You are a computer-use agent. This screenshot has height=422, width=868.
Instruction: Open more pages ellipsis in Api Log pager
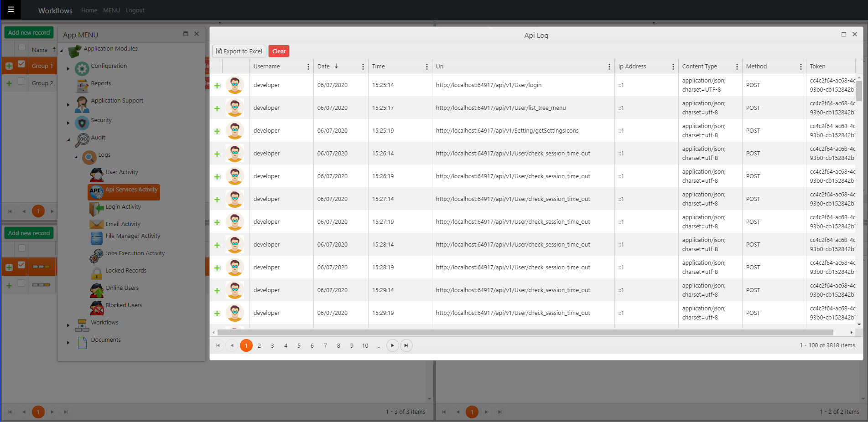[x=379, y=346]
